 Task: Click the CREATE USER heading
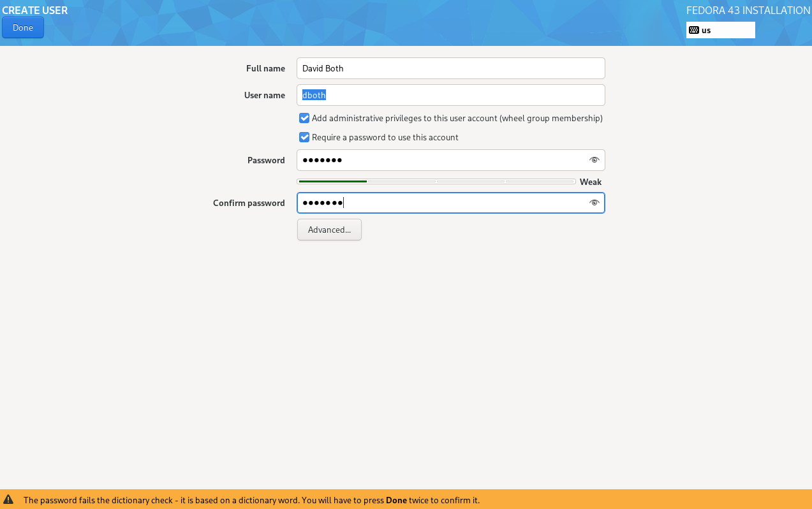pos(35,10)
